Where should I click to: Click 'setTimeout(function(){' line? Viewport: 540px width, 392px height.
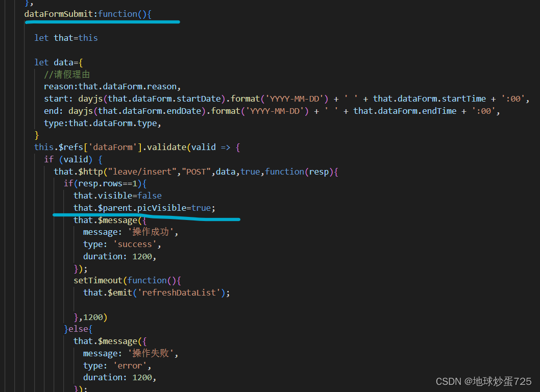click(x=127, y=280)
